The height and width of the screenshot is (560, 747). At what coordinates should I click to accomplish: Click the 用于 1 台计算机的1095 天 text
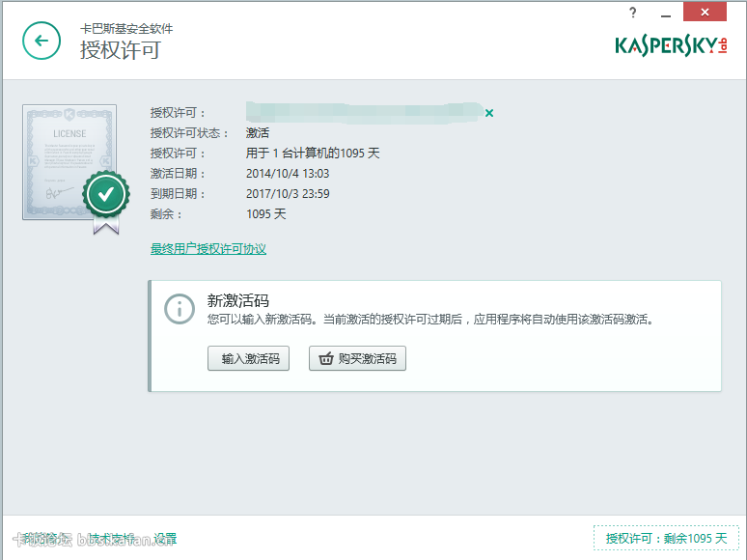(313, 153)
